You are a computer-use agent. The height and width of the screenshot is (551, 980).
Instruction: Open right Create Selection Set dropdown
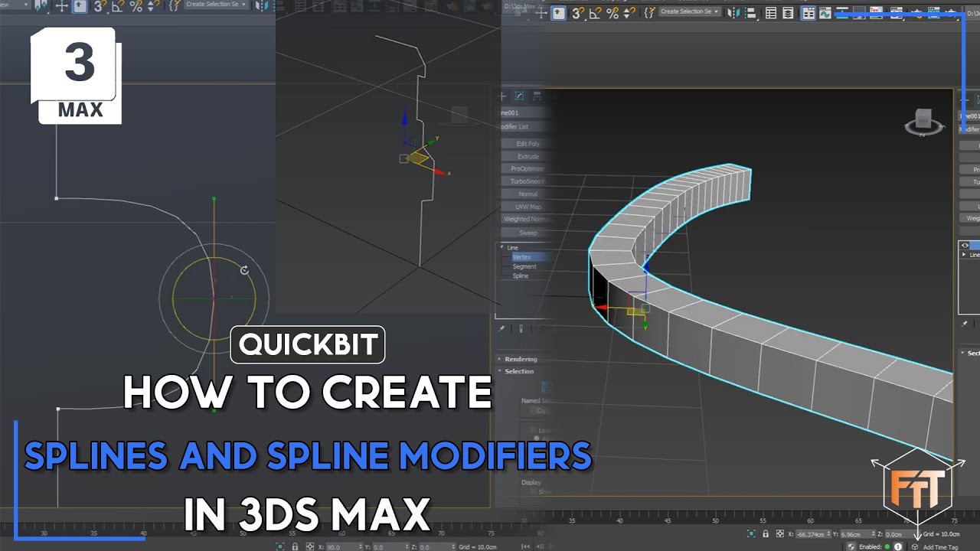pyautogui.click(x=689, y=11)
